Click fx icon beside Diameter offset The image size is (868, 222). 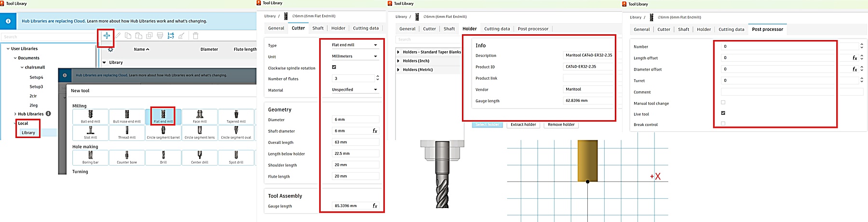tap(855, 69)
